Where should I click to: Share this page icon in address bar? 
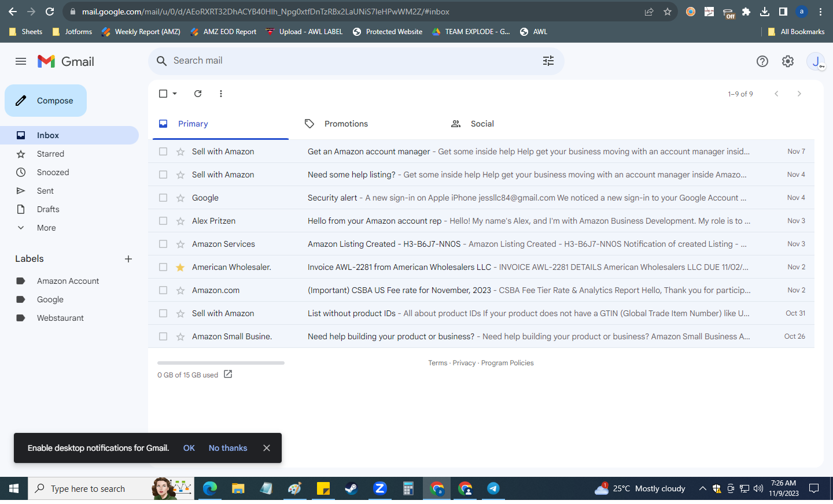(649, 12)
